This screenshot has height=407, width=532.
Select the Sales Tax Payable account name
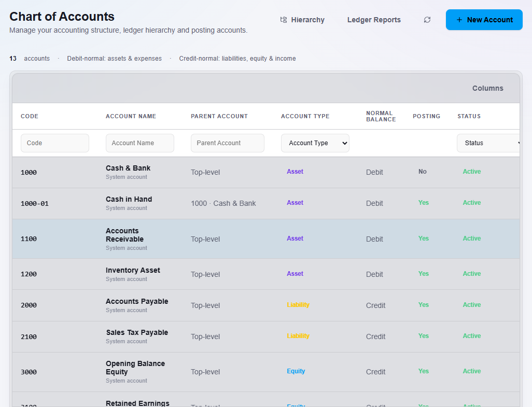137,333
